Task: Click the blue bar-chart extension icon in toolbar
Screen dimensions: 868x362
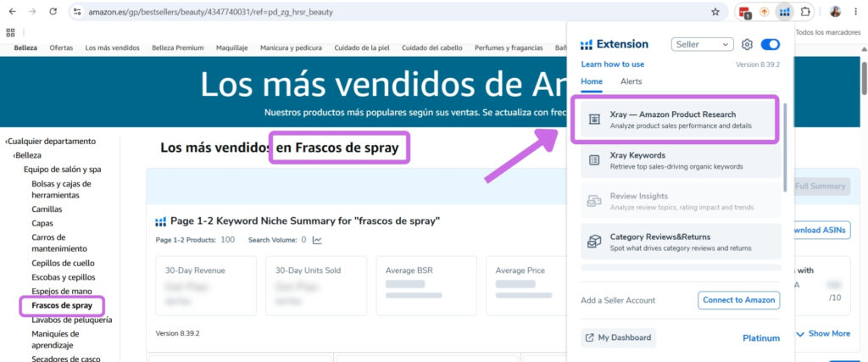Action: coord(784,12)
